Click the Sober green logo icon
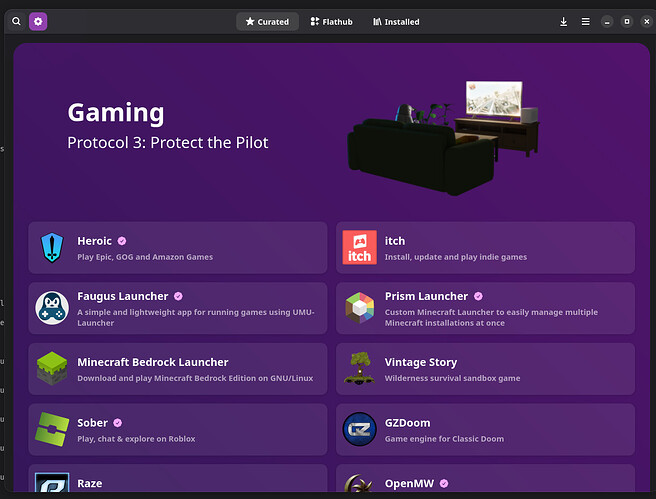656x499 pixels. 52,429
